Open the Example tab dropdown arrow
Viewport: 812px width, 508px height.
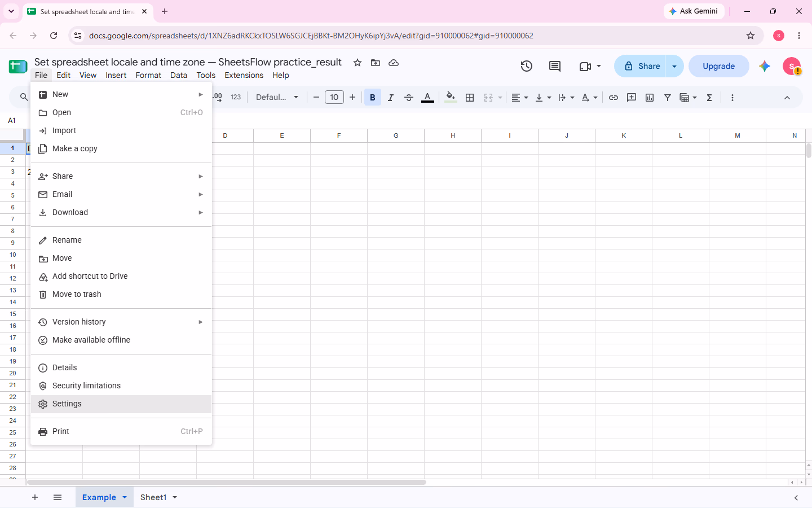tap(125, 497)
